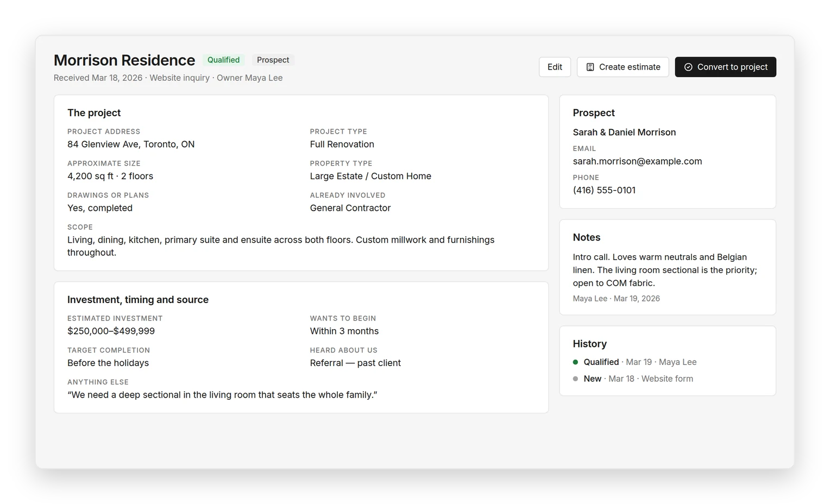
Task: Click the scope description text
Action: [x=281, y=246]
